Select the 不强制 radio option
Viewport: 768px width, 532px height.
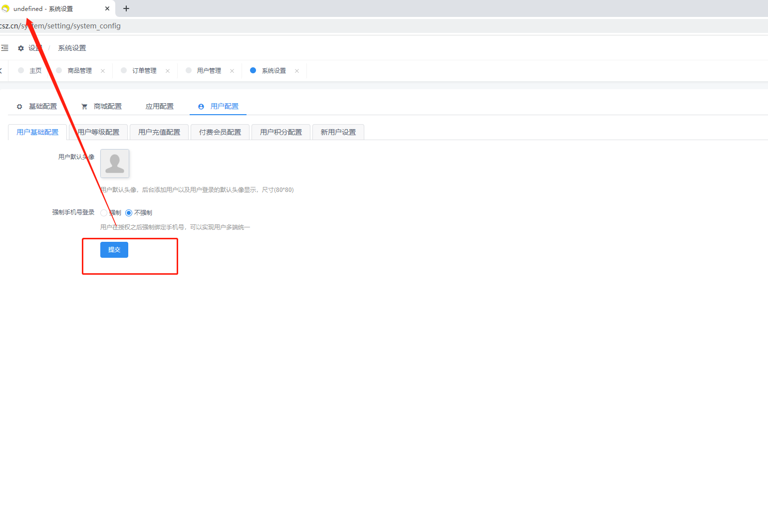pos(129,213)
